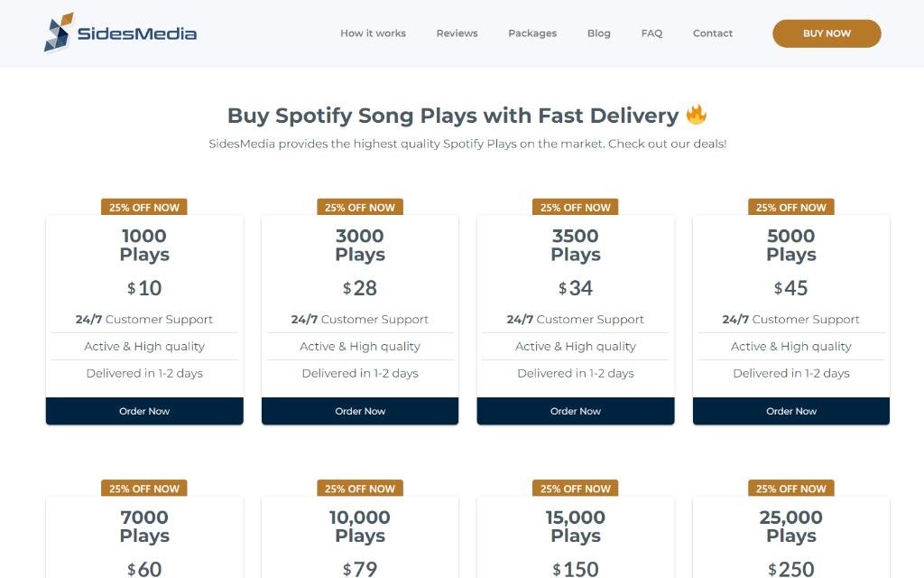Click the SidesMedia brand name text
Screen dimensions: 924x578
pos(137,34)
